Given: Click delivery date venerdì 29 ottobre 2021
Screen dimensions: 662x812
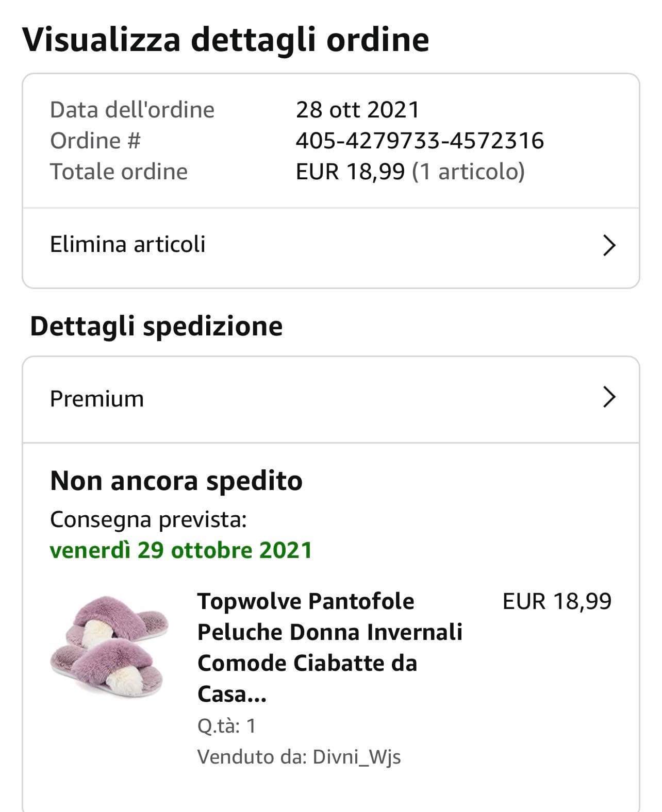Looking at the screenshot, I should tap(181, 550).
